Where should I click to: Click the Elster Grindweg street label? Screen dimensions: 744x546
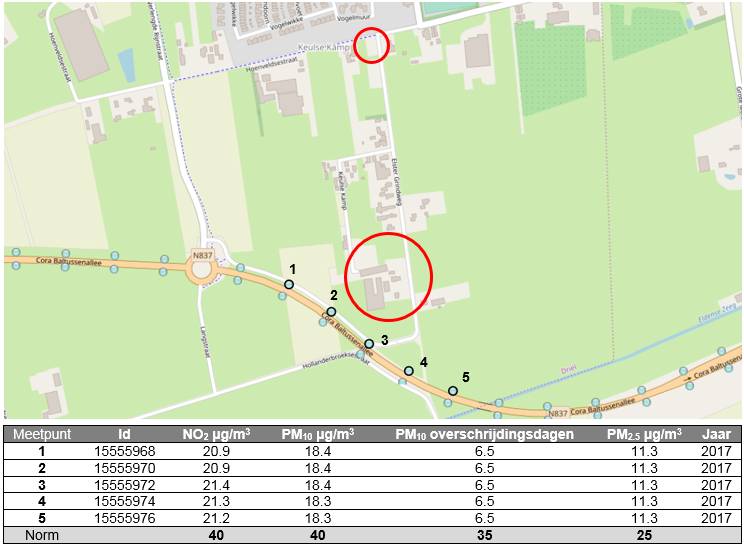[396, 183]
